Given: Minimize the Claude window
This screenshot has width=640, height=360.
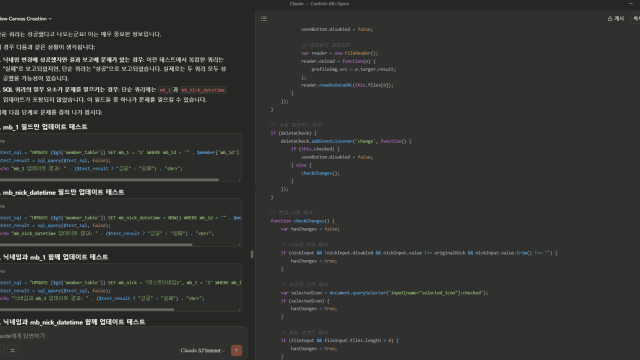Looking at the screenshot, I should [x=631, y=3].
